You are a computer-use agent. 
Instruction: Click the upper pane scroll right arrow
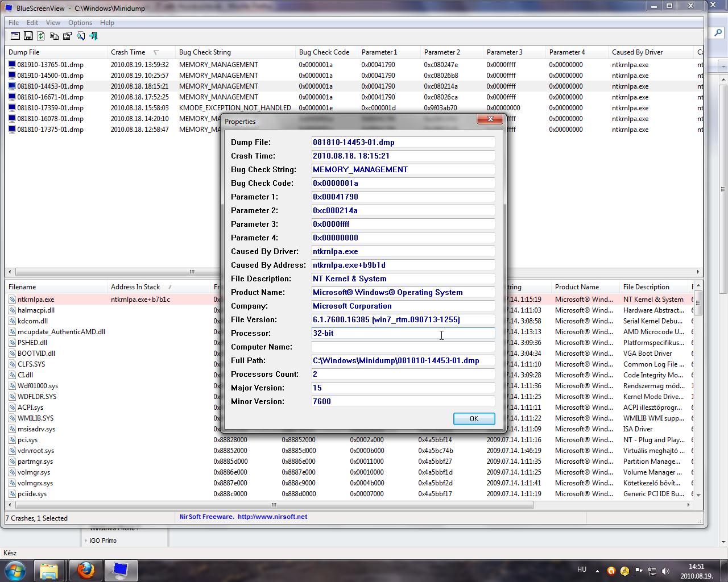pyautogui.click(x=698, y=272)
